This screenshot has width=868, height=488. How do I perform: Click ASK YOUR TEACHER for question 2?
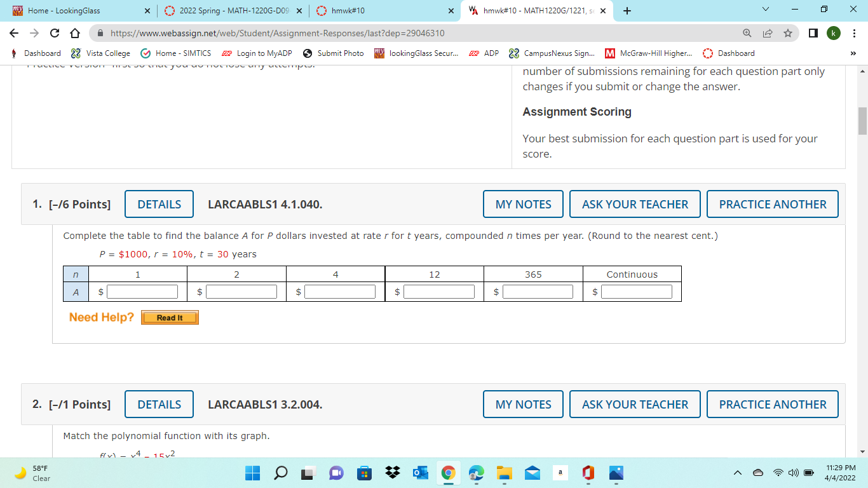click(x=635, y=404)
